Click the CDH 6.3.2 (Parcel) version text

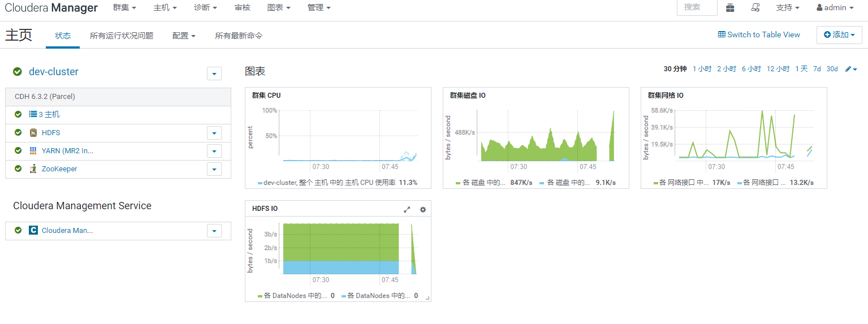pyautogui.click(x=45, y=97)
